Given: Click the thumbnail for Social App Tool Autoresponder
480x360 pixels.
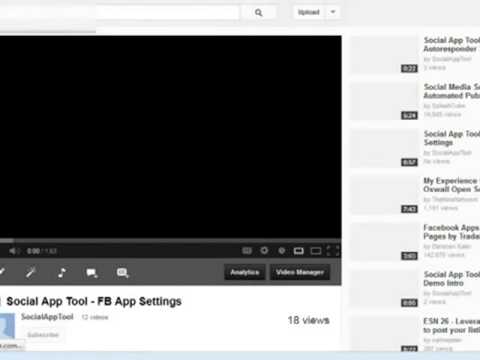Looking at the screenshot, I should pos(384,55).
